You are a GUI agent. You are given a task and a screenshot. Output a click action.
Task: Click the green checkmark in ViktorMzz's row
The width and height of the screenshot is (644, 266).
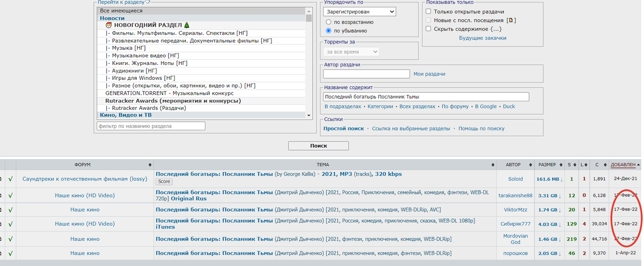coord(10,210)
